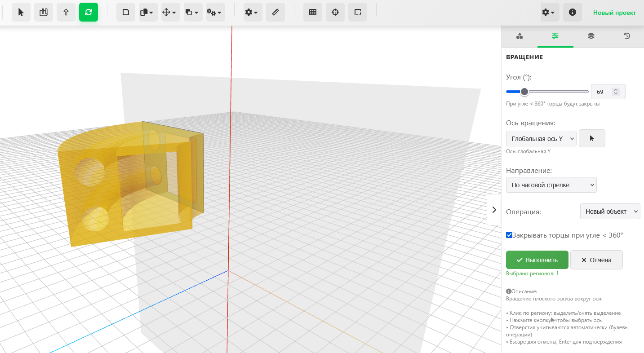Click the green revolve rotation tool
The height and width of the screenshot is (353, 644).
click(89, 13)
